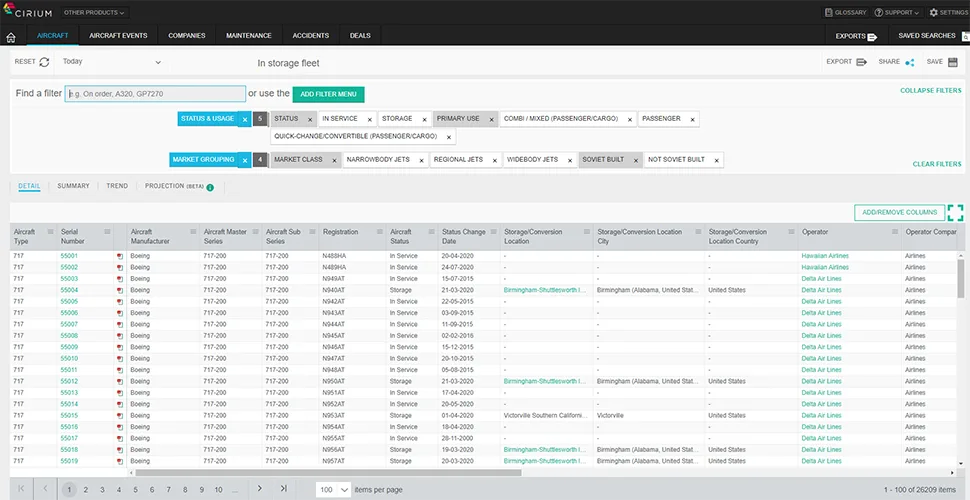Viewport: 970px width, 500px height.
Task: Focus the Find a filter input
Action: click(x=155, y=94)
